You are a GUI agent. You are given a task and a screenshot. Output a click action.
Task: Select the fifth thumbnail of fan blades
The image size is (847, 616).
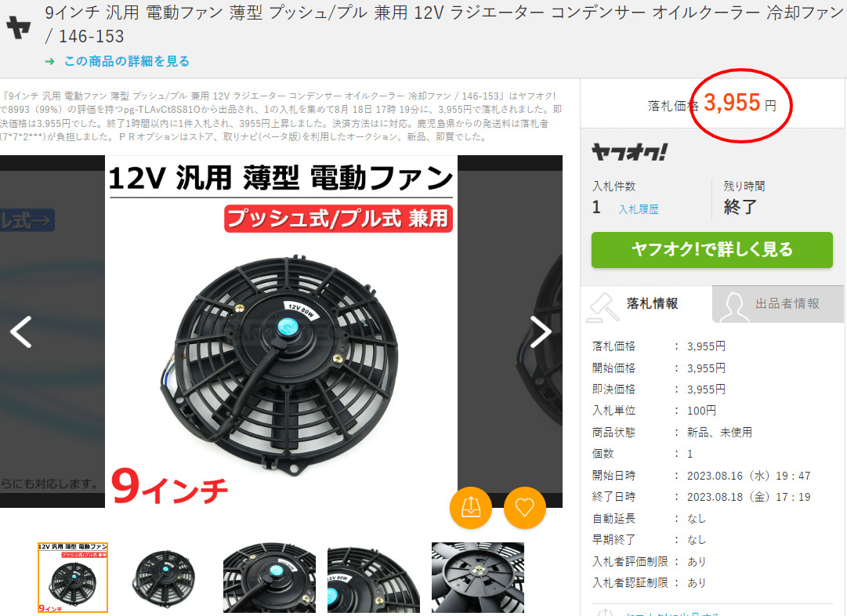pos(477,578)
